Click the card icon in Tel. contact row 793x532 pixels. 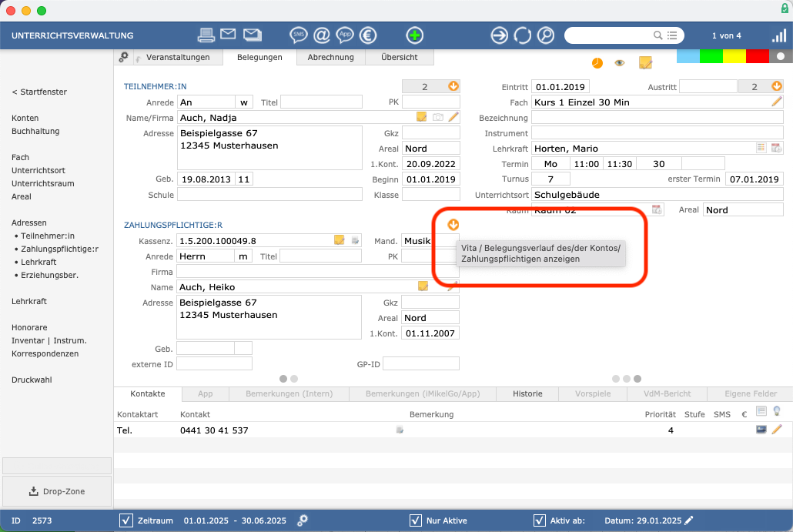pyautogui.click(x=761, y=430)
